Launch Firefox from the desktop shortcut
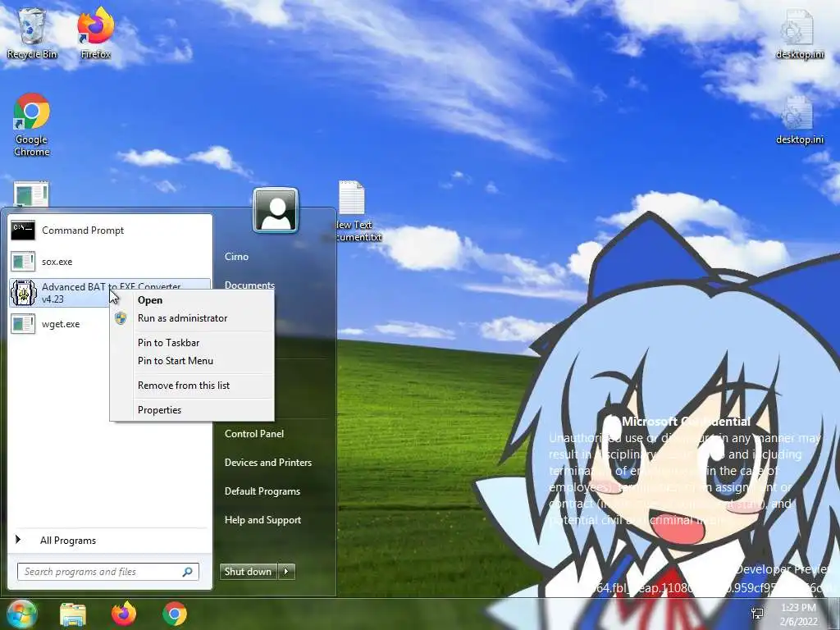This screenshot has height=630, width=840. tap(96, 32)
